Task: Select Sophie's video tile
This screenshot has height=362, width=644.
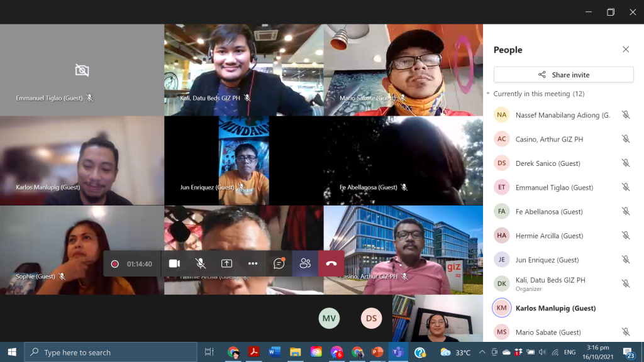Action: (82, 250)
